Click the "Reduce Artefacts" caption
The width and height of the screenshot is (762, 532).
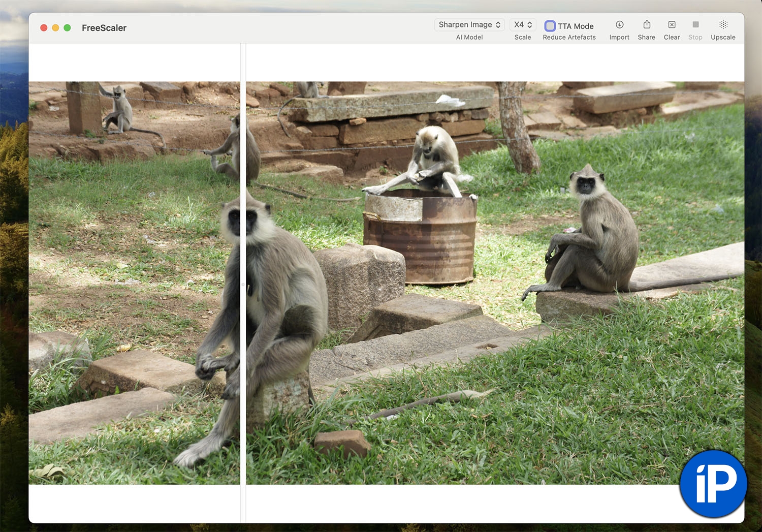point(569,38)
